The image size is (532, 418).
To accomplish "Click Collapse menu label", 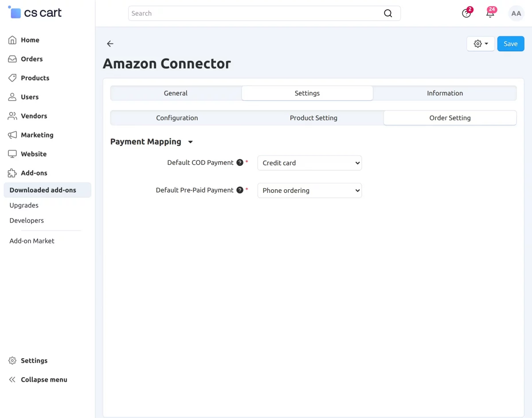I will click(44, 380).
